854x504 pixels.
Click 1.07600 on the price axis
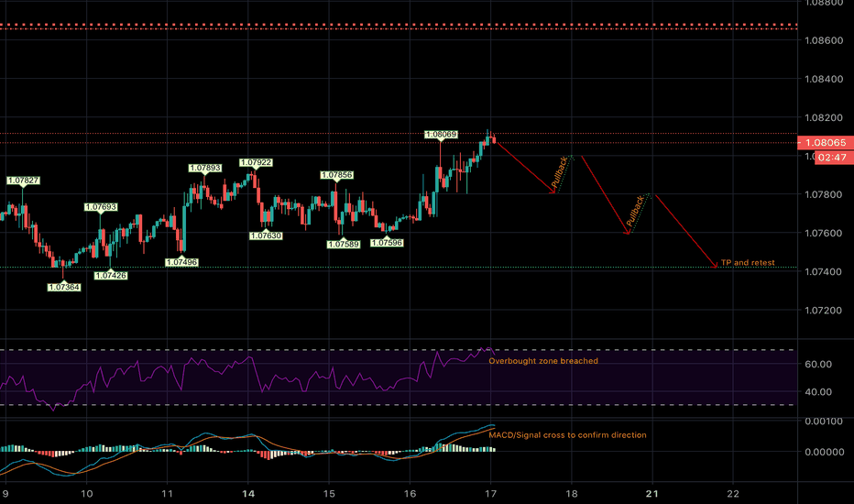(x=824, y=233)
